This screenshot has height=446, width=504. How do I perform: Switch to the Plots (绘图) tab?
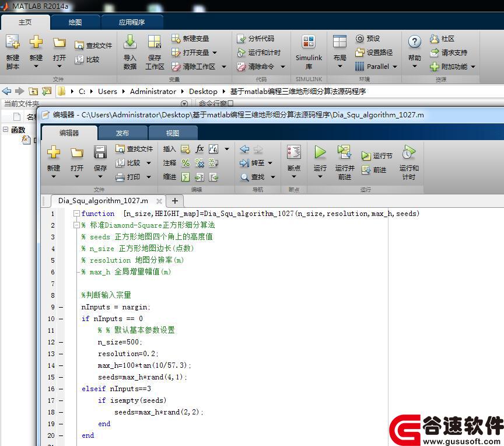75,22
